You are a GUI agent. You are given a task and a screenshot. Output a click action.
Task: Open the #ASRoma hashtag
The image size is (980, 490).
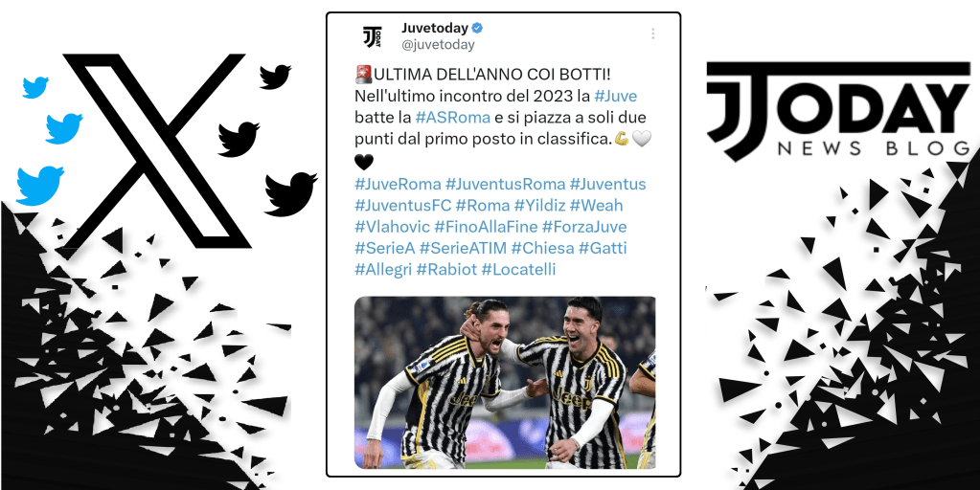pos(452,119)
